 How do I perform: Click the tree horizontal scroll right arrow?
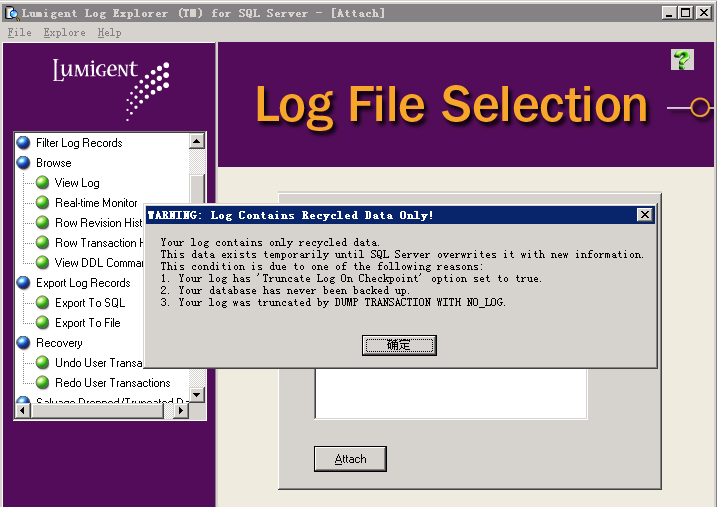pyautogui.click(x=181, y=411)
